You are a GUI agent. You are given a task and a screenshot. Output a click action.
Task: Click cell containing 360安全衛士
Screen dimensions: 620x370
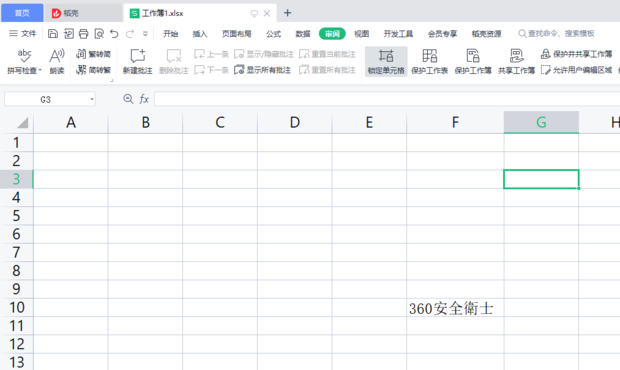[x=455, y=308]
